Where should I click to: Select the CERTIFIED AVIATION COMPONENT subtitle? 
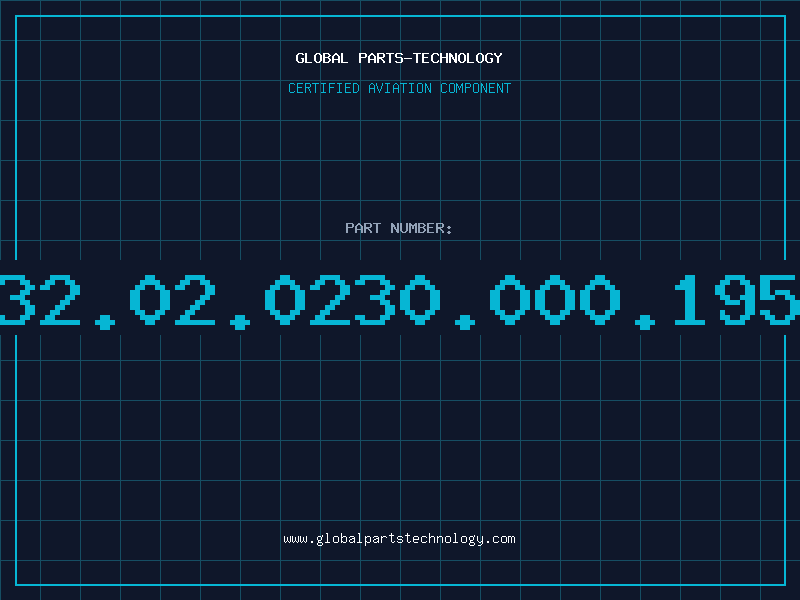399,88
